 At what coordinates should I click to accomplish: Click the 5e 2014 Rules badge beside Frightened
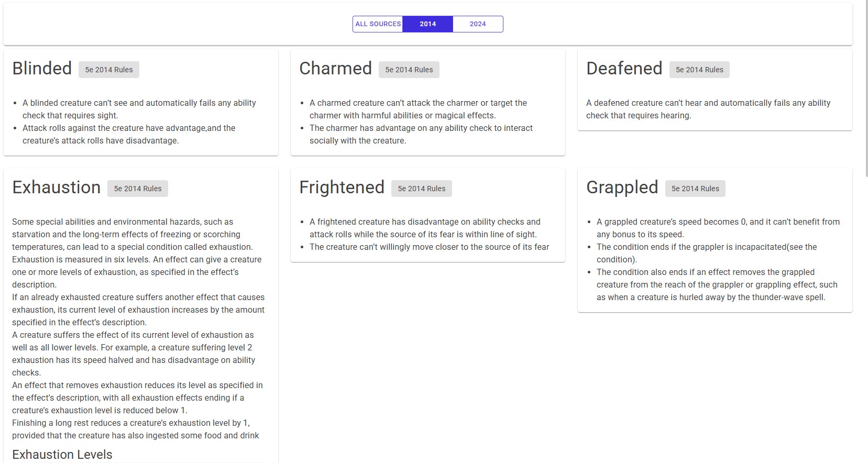pos(421,188)
